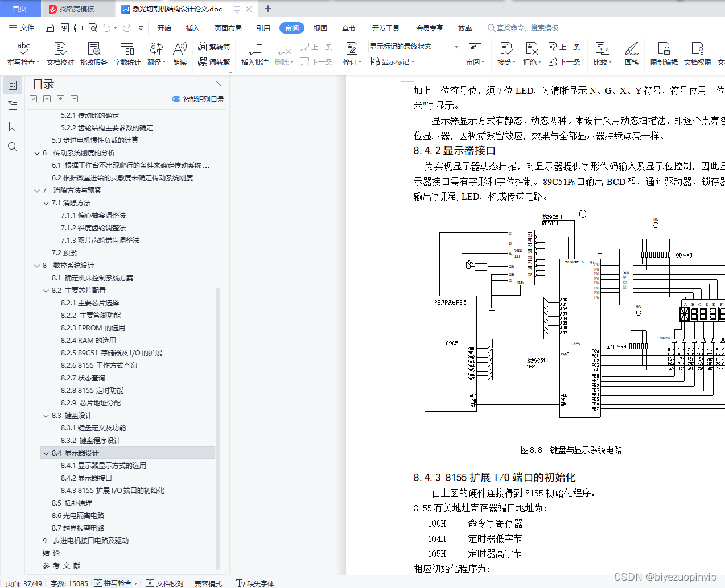Click the 兼容模式 status bar entry
This screenshot has width=725, height=588.
pos(208,583)
